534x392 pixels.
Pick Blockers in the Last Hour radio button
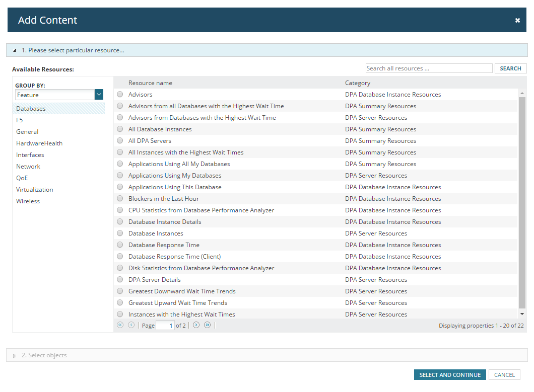(120, 198)
